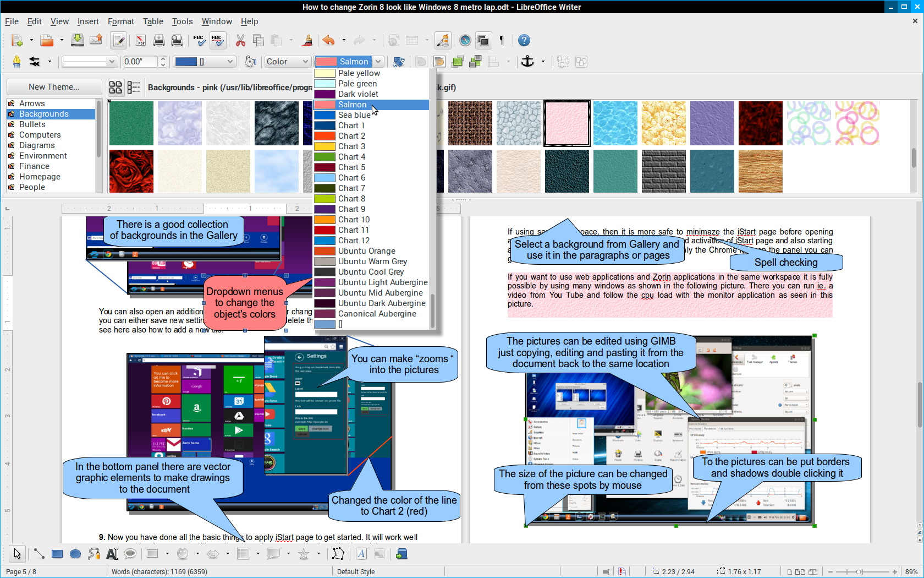Click the Export as PDF icon
Screen dimensions: 924x578
pyautogui.click(x=141, y=40)
